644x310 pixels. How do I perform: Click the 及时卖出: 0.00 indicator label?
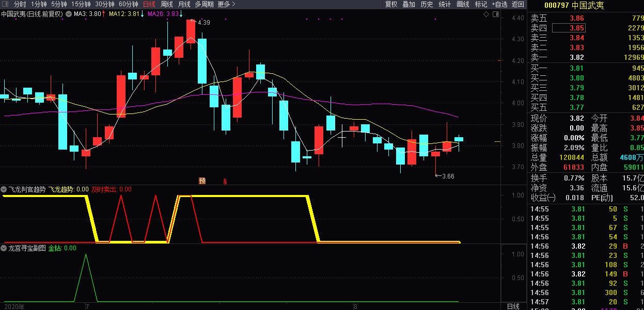pos(112,189)
